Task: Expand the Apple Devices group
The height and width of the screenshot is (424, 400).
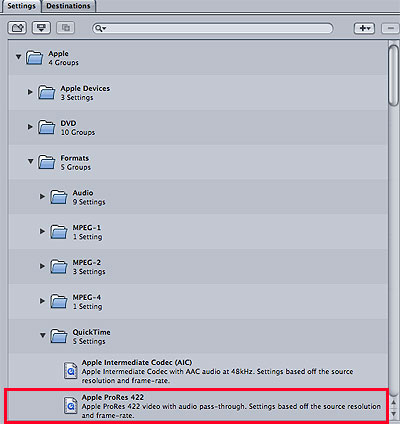Action: [x=30, y=92]
